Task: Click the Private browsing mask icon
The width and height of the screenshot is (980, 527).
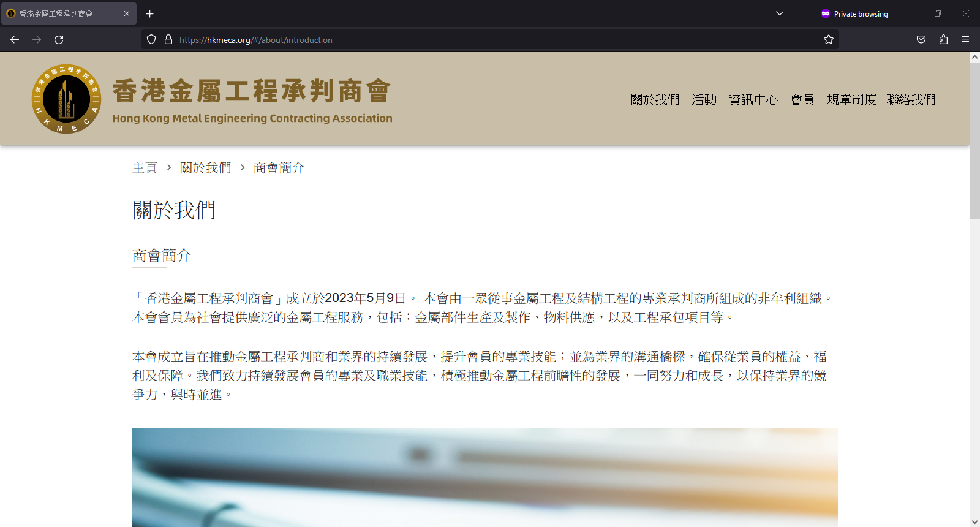Action: (826, 13)
